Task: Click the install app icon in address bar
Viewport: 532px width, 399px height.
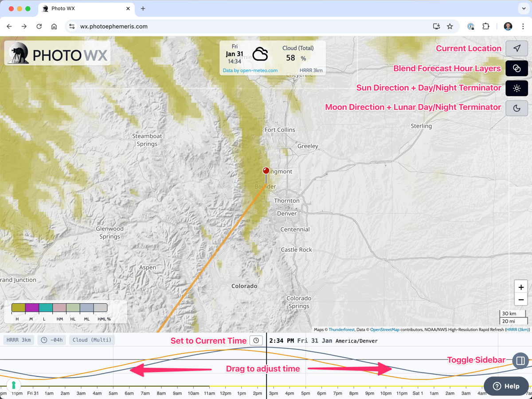Action: pyautogui.click(x=436, y=27)
